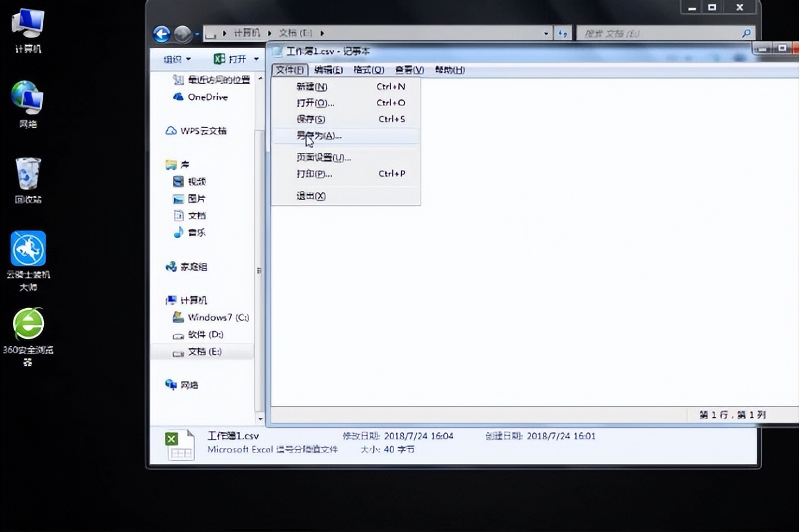The width and height of the screenshot is (799, 532).
Task: Click the Excel icon on 打开 button
Action: click(x=219, y=59)
